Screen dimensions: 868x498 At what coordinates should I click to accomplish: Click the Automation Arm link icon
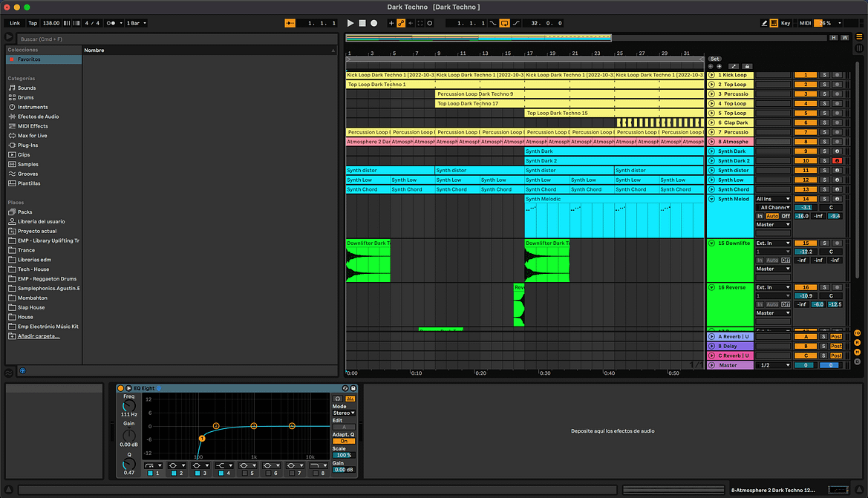pyautogui.click(x=400, y=23)
